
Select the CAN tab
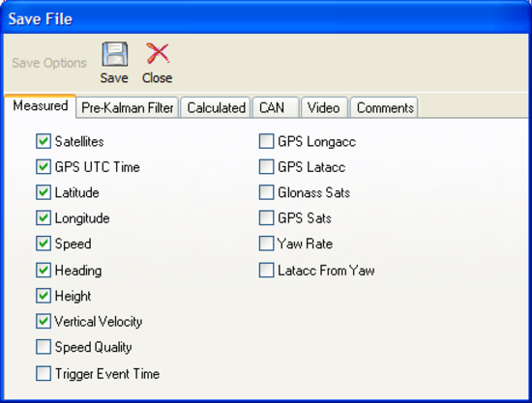point(276,108)
